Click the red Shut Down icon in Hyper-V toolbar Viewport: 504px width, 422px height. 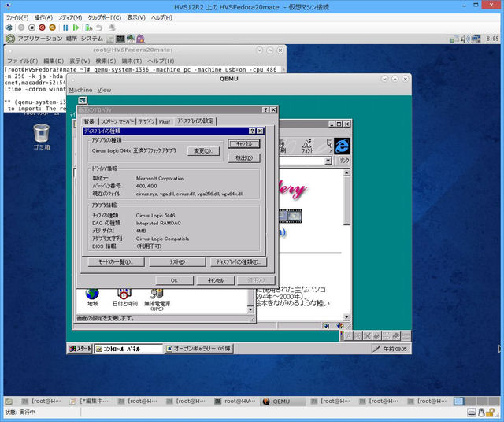[x=42, y=28]
